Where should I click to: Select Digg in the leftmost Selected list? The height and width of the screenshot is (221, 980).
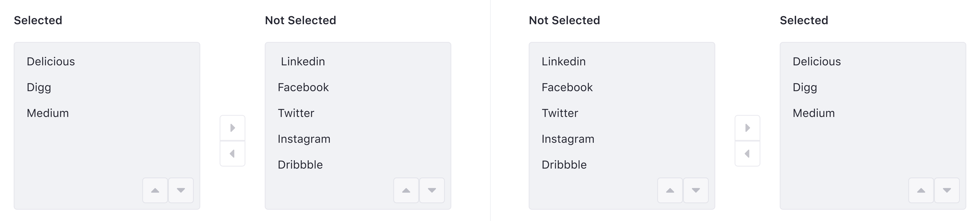[x=39, y=87]
